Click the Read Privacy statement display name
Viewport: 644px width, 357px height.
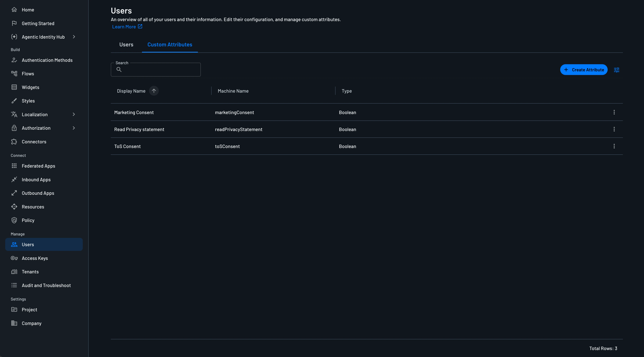point(139,130)
